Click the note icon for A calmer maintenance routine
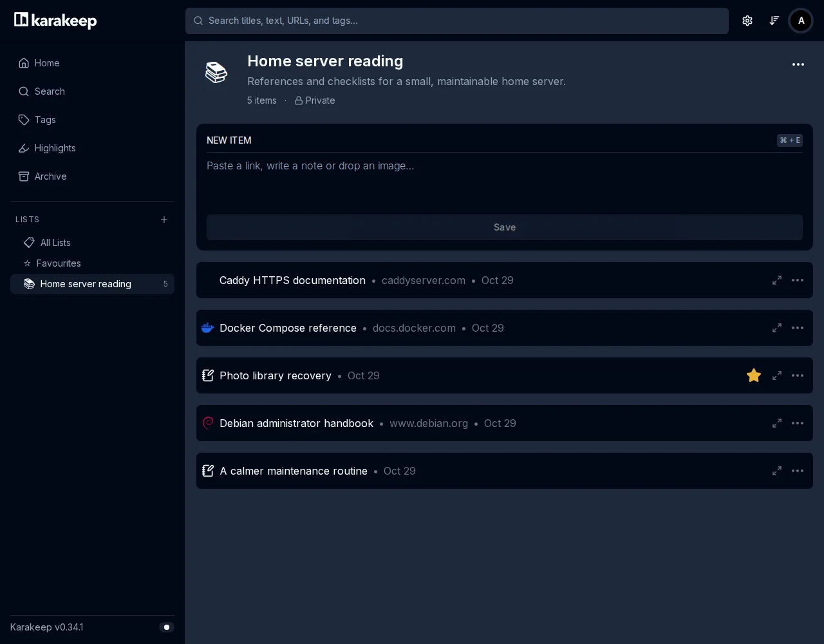This screenshot has height=644, width=824. [207, 471]
